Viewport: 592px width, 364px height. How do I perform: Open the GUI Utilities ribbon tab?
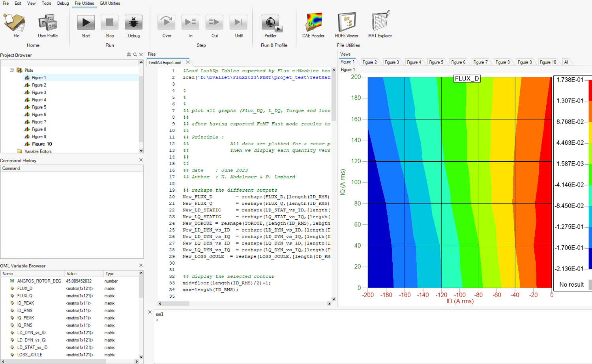[x=110, y=3]
